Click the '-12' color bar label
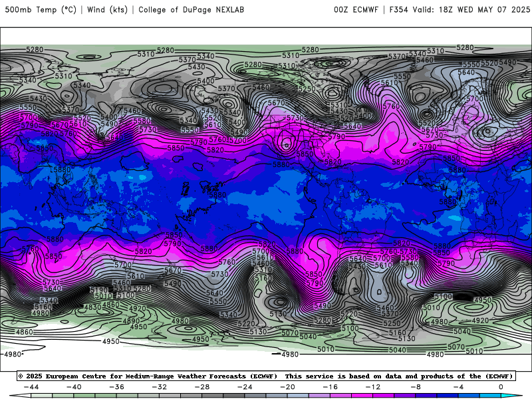This screenshot has height=399, width=532. pos(373,387)
